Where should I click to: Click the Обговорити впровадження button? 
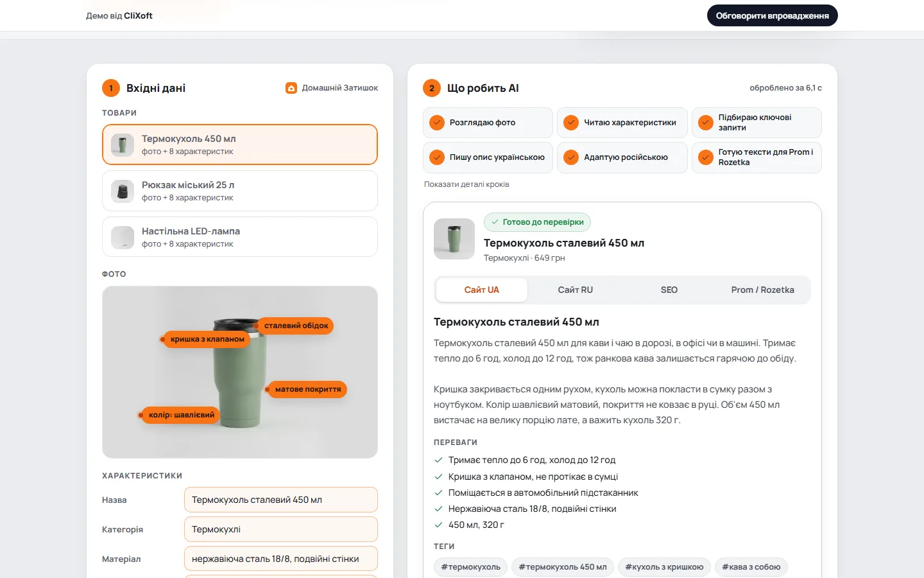pyautogui.click(x=773, y=15)
